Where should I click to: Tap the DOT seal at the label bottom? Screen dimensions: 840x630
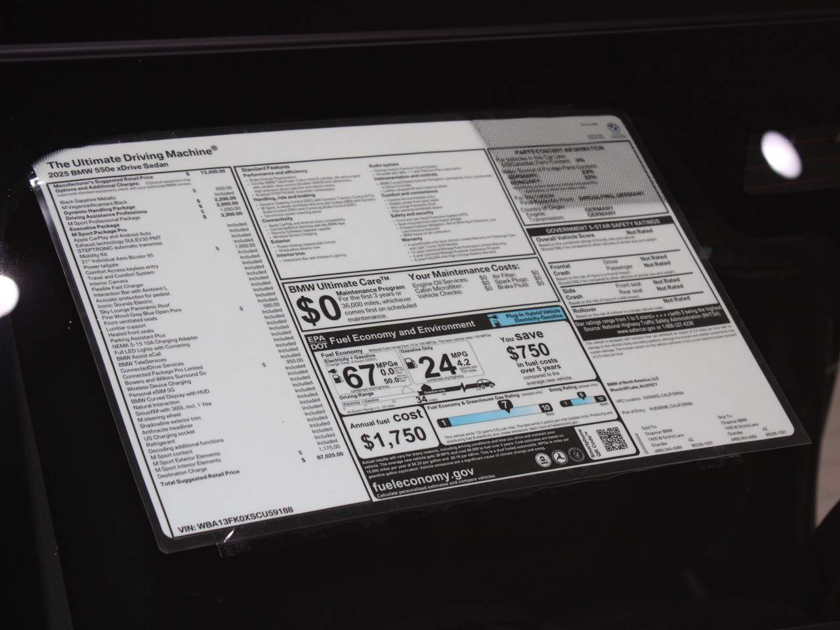coord(560,457)
